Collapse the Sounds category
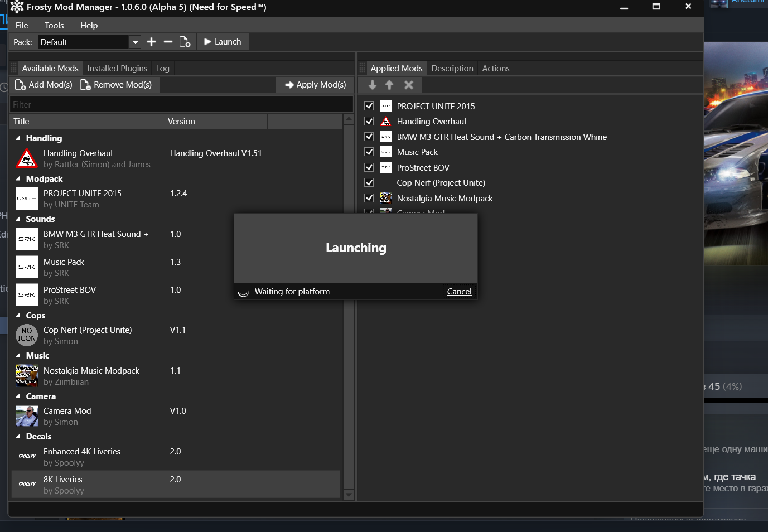 pyautogui.click(x=18, y=219)
